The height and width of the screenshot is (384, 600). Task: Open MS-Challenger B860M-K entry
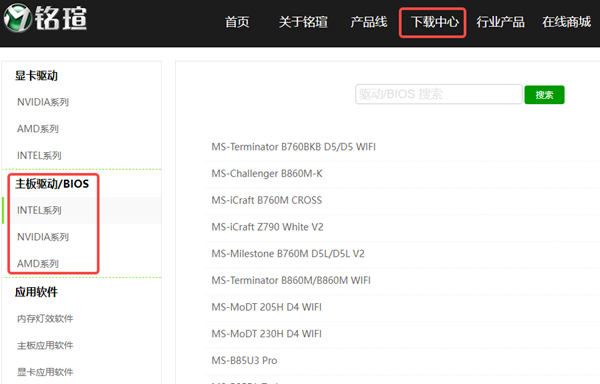(x=267, y=174)
